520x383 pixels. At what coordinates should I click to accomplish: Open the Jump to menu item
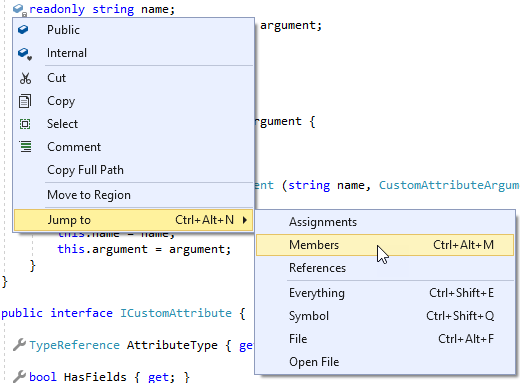coord(133,220)
